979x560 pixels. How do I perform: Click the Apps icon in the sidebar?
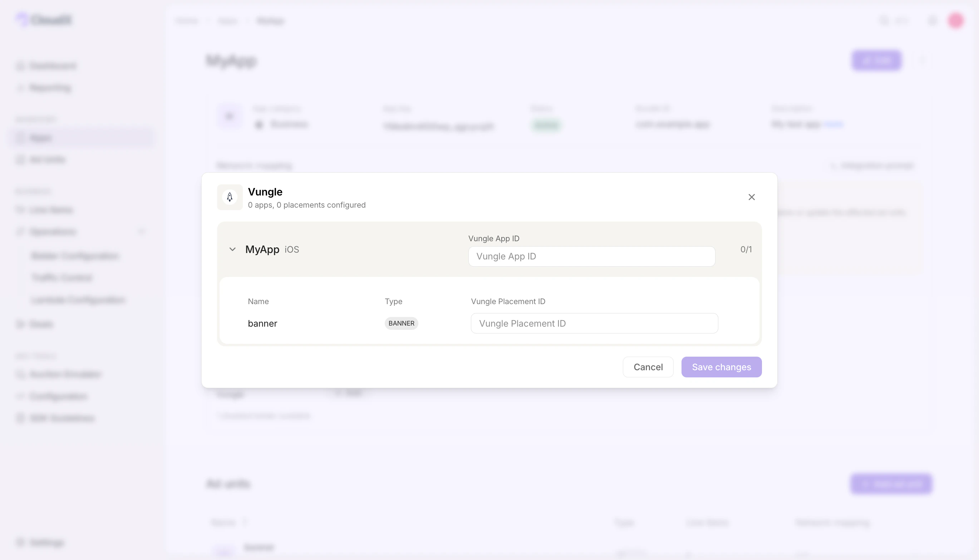point(20,138)
